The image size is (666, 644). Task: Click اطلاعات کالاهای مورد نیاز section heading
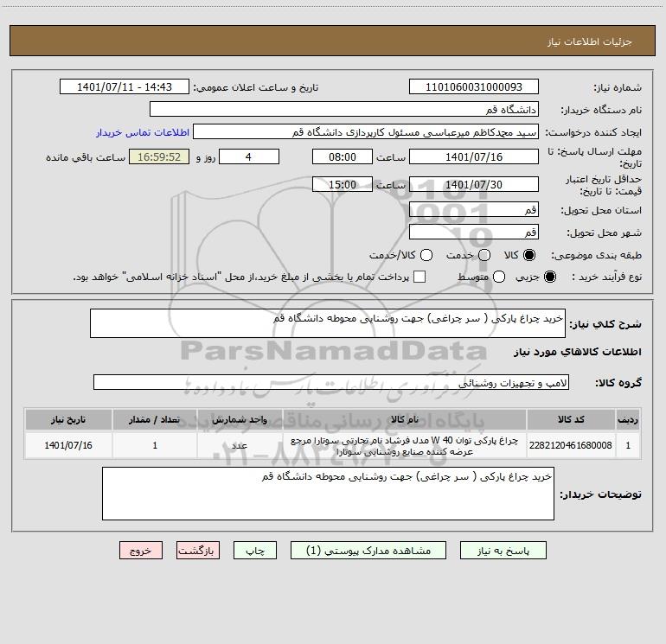point(577,352)
